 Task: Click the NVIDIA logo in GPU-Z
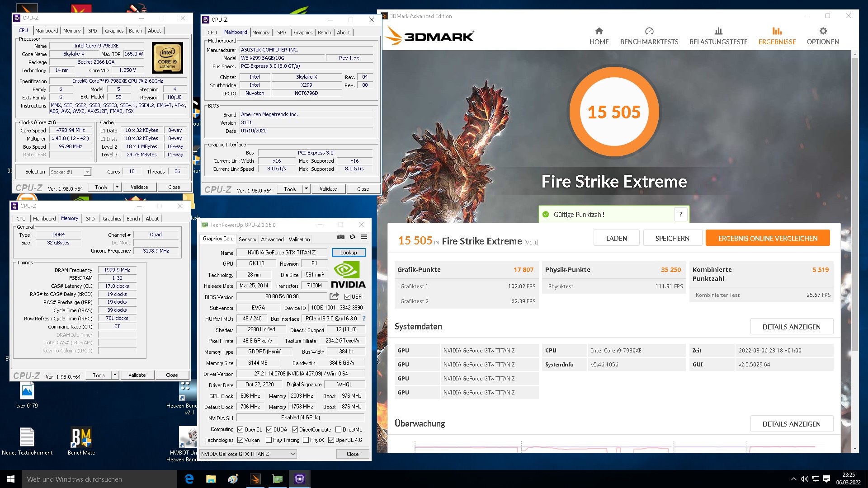pos(348,275)
